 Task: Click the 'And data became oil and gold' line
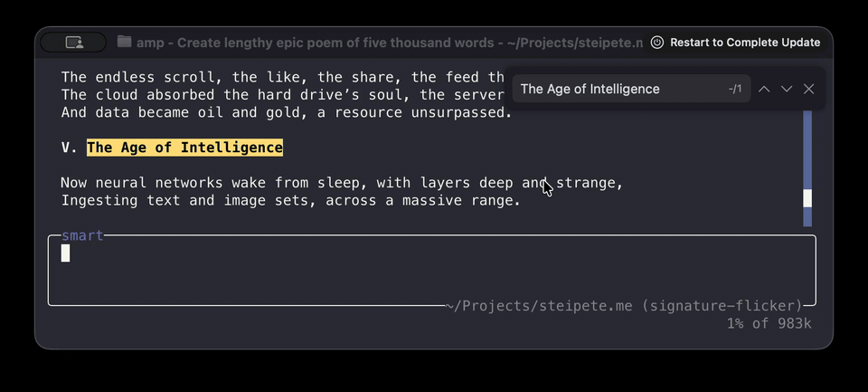(x=286, y=113)
